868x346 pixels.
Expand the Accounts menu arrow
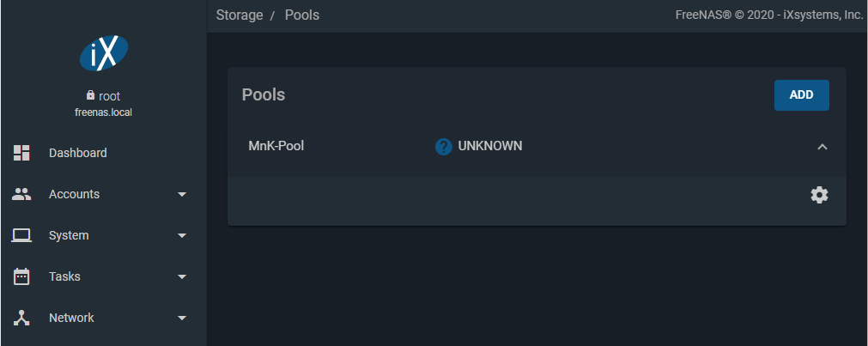point(181,194)
